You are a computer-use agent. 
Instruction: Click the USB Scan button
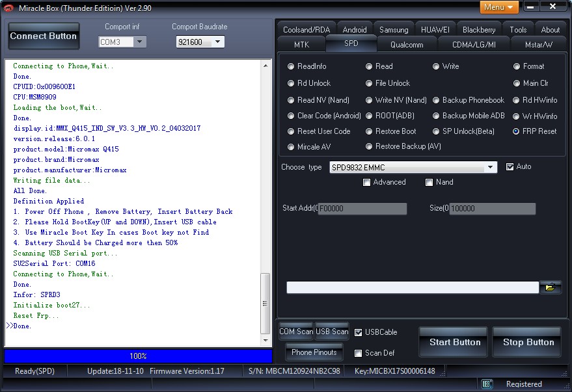pyautogui.click(x=332, y=332)
